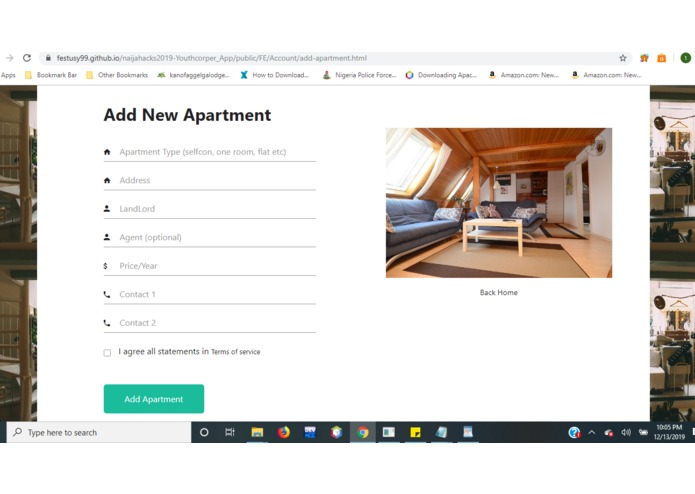The image size is (695, 494).
Task: Click phone icon beside Contact 2
Action: tap(107, 323)
